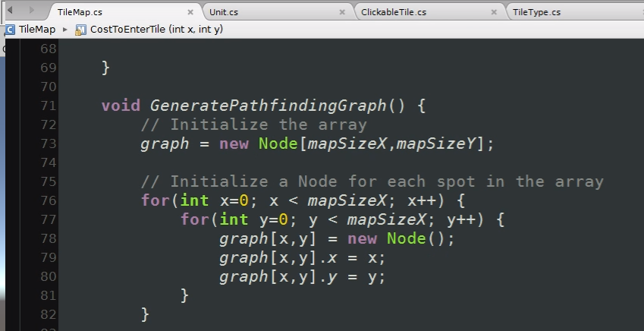The width and height of the screenshot is (644, 331).
Task: Click line number 82 in the gutter
Action: click(49, 314)
